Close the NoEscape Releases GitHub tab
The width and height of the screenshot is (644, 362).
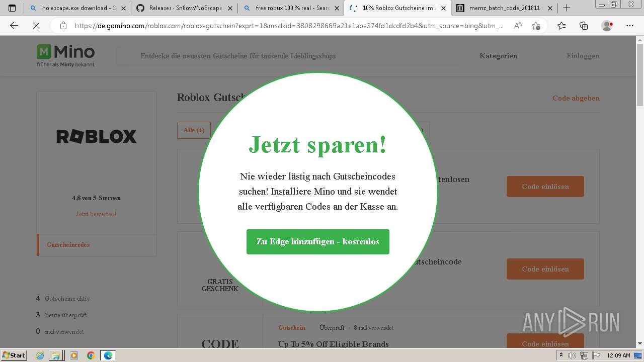click(x=229, y=8)
